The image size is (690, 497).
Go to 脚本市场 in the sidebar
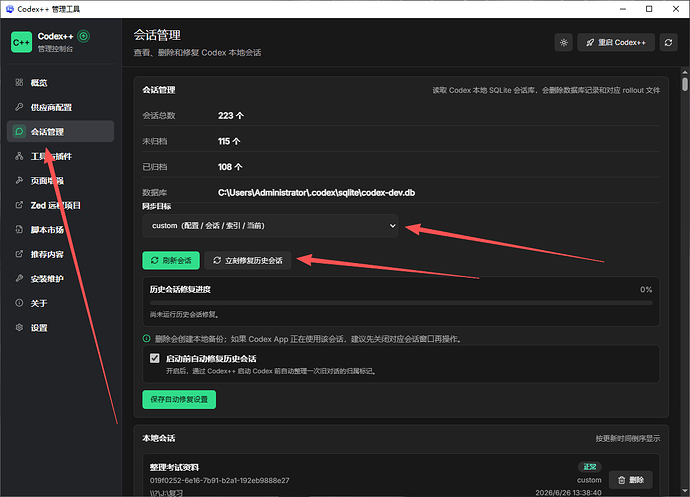coord(60,230)
